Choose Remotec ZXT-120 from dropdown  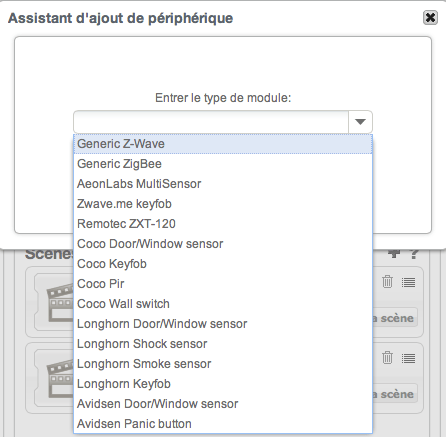tap(223, 224)
